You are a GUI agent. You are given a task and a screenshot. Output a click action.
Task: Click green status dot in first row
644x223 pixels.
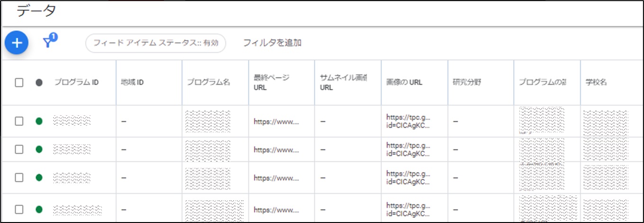point(39,121)
